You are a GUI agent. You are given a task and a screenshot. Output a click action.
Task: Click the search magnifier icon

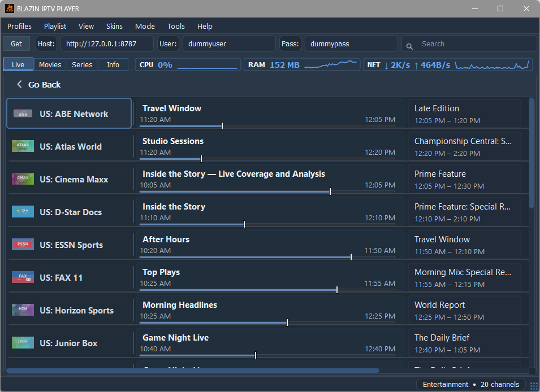point(409,46)
